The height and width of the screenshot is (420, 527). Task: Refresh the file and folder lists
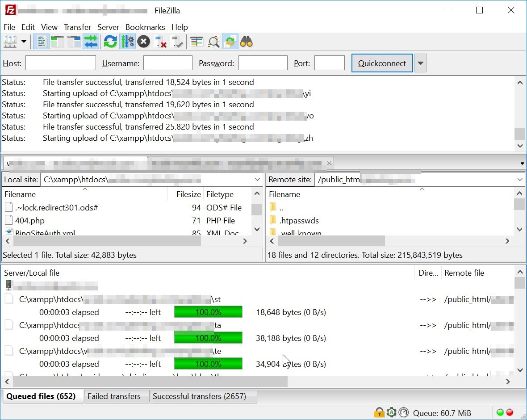click(x=110, y=42)
